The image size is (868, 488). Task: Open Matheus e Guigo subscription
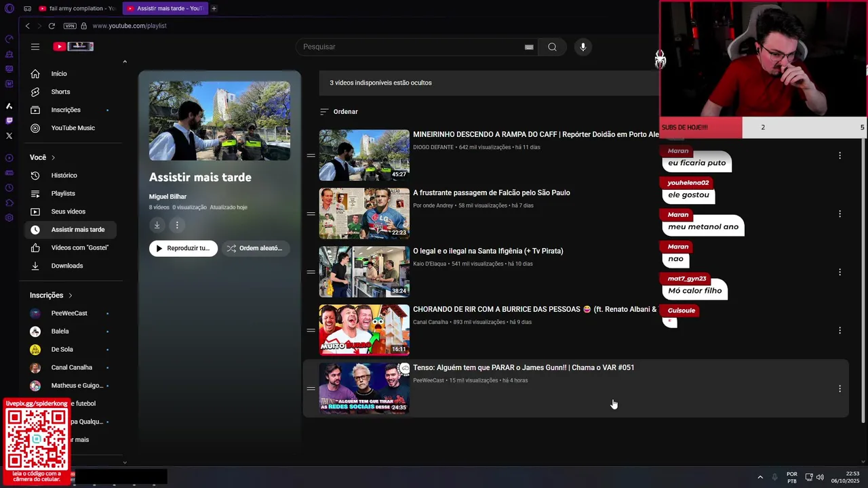point(71,386)
